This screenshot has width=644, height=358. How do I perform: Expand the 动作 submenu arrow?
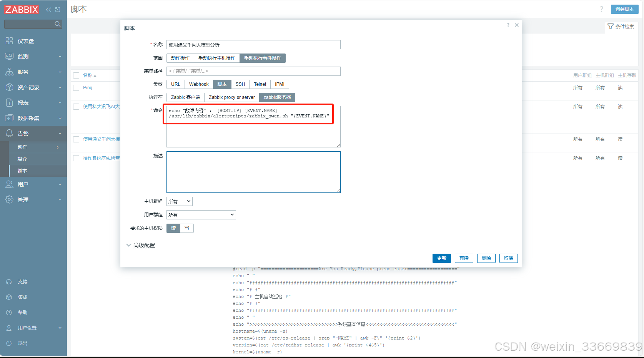coord(58,147)
